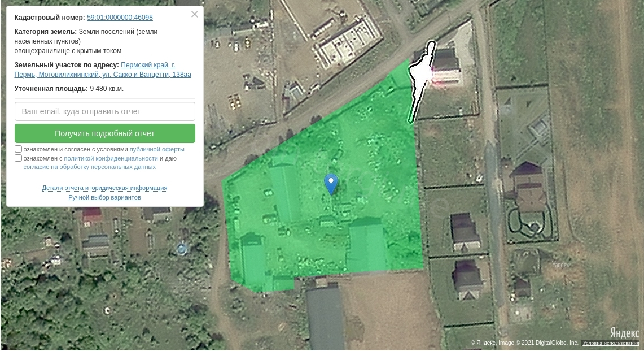644x351 pixels.
Task: Click the gray roofed building below parcel
Action: click(325, 319)
